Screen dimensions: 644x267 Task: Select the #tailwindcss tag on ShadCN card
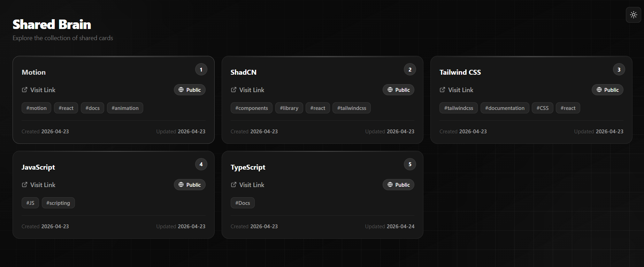point(352,108)
